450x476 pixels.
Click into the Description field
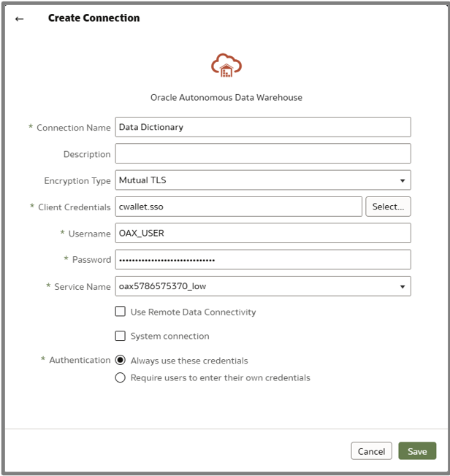tap(263, 153)
